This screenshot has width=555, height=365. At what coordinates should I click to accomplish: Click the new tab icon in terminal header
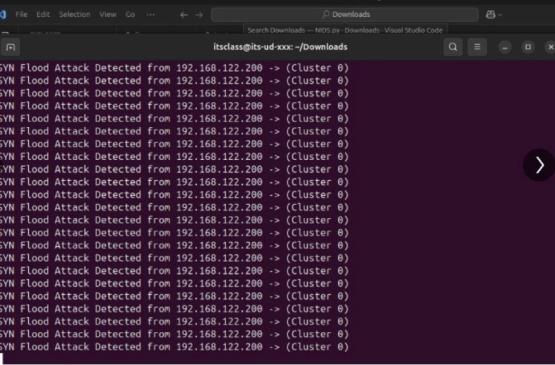click(x=10, y=47)
